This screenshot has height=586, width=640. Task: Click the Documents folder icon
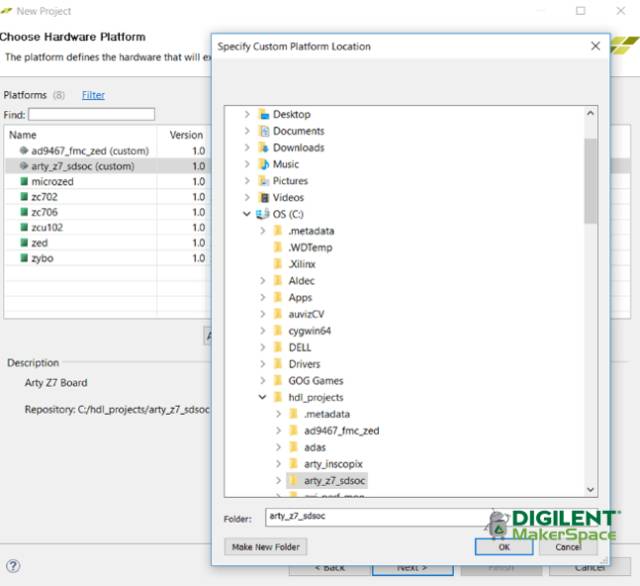pyautogui.click(x=264, y=131)
